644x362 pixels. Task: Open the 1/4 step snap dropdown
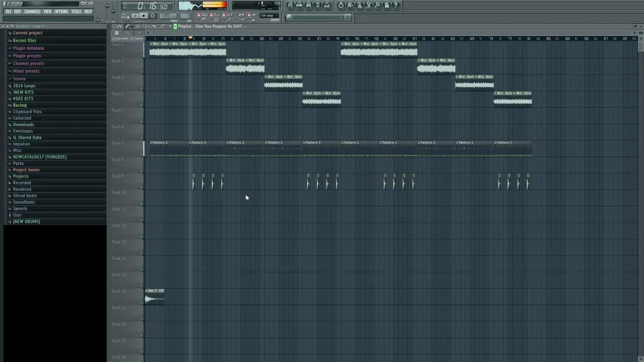point(269,16)
